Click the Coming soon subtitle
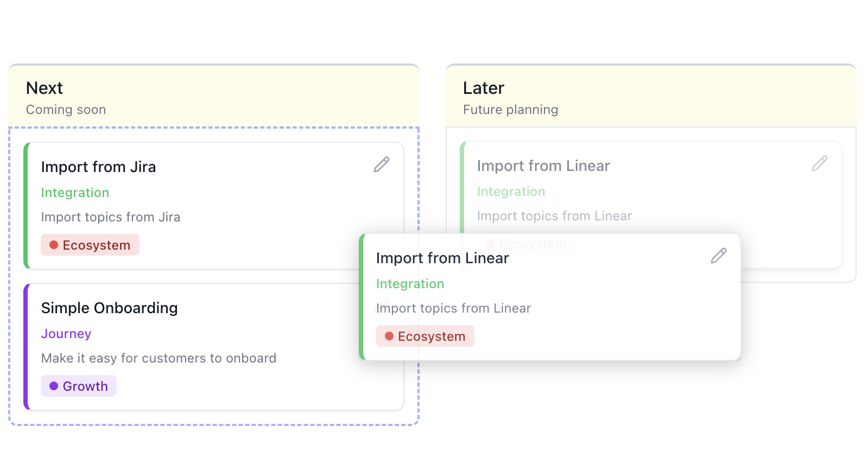This screenshot has height=451, width=868. 66,110
